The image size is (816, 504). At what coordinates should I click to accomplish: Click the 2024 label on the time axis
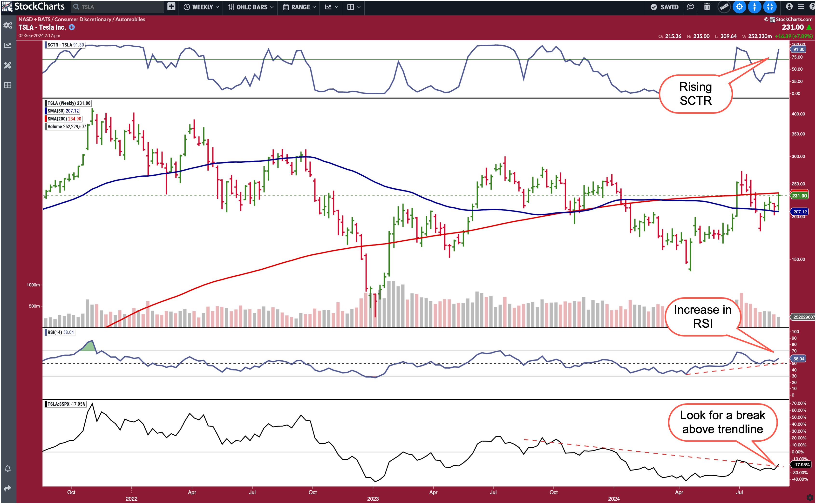tap(613, 499)
